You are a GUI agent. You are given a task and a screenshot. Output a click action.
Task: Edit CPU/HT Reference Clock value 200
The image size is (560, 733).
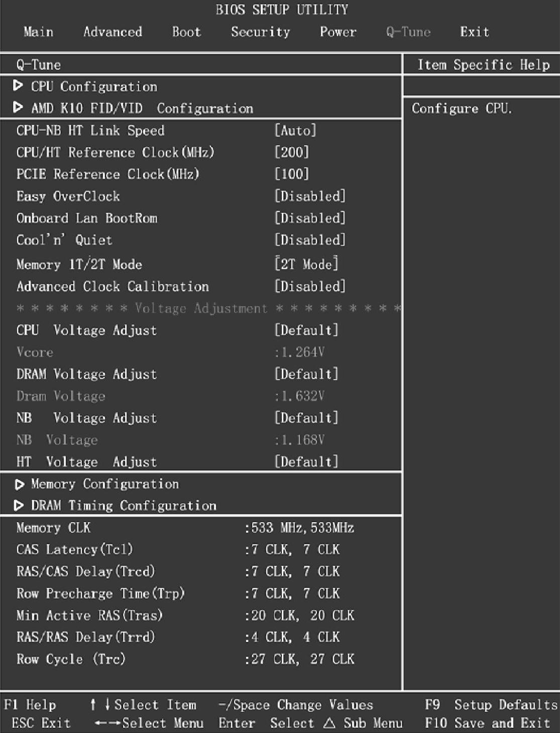coord(292,152)
